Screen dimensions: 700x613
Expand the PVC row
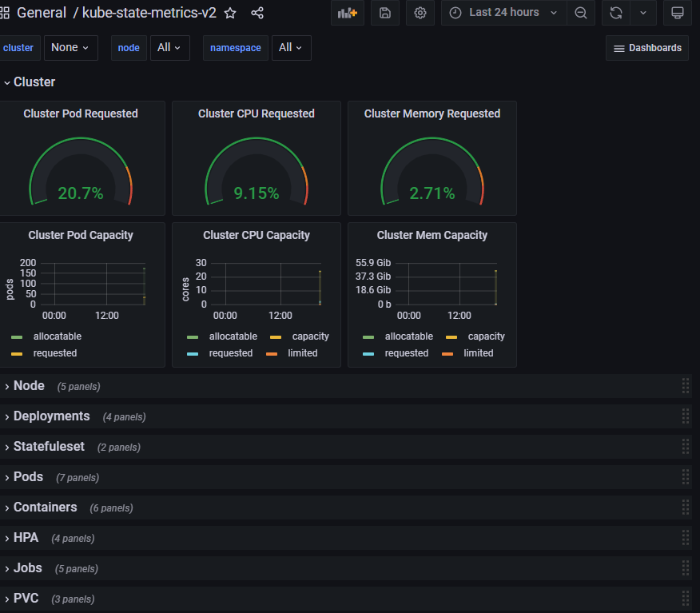tap(22, 599)
